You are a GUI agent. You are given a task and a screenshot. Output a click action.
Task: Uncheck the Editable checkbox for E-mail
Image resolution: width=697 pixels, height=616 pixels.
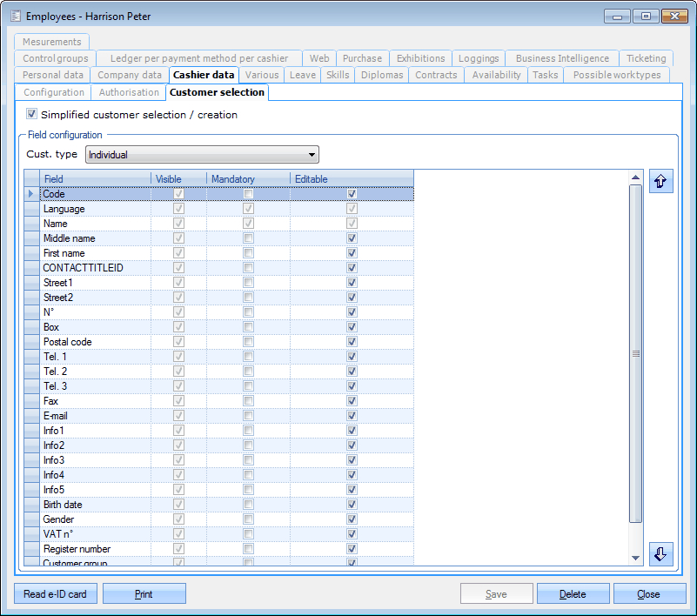click(x=352, y=416)
